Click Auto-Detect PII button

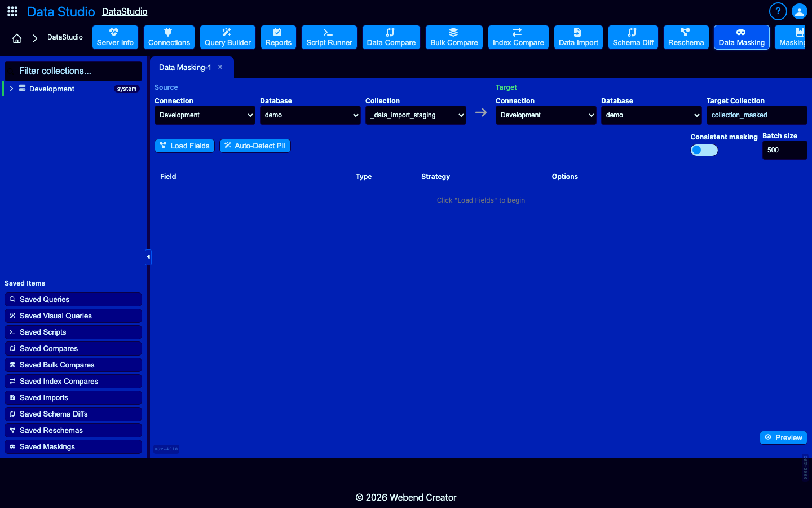point(255,146)
